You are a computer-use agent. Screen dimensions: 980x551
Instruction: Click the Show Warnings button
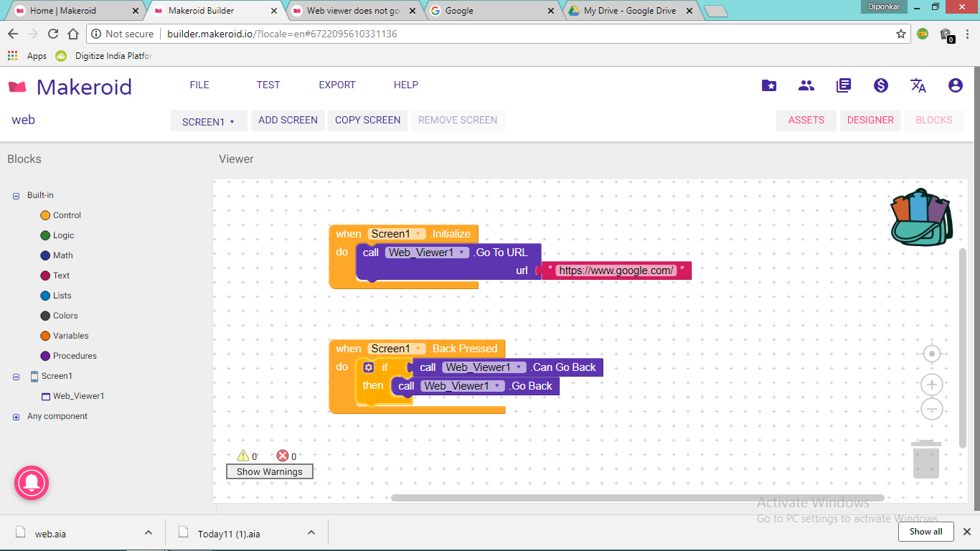269,471
